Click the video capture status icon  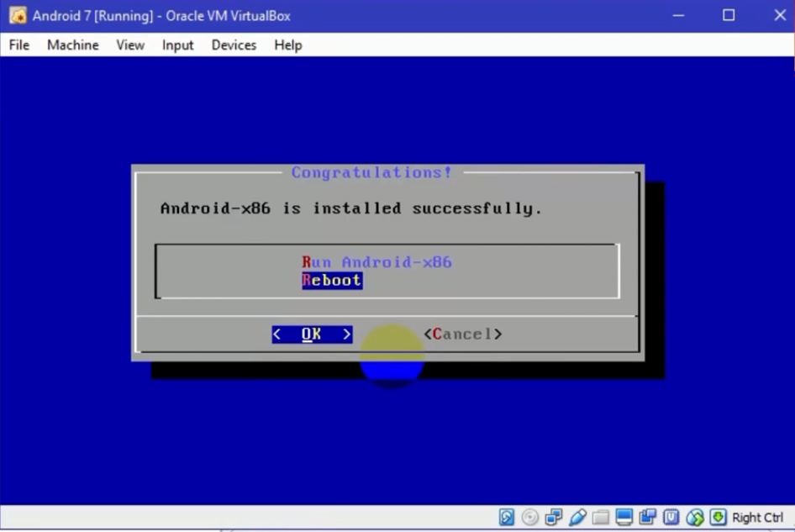tap(647, 518)
